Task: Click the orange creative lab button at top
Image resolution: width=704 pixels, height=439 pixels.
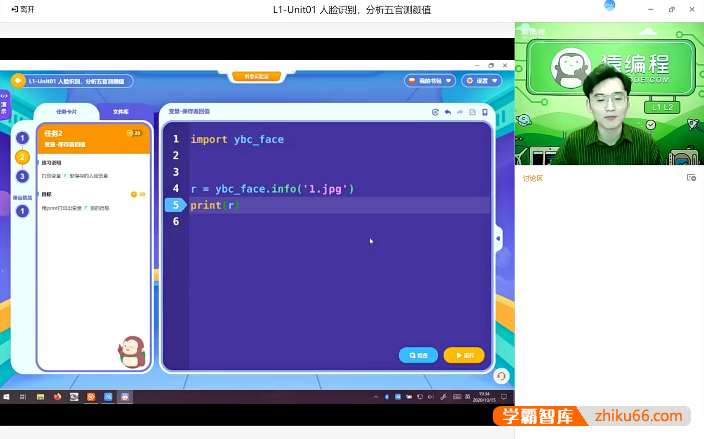Action: [256, 77]
